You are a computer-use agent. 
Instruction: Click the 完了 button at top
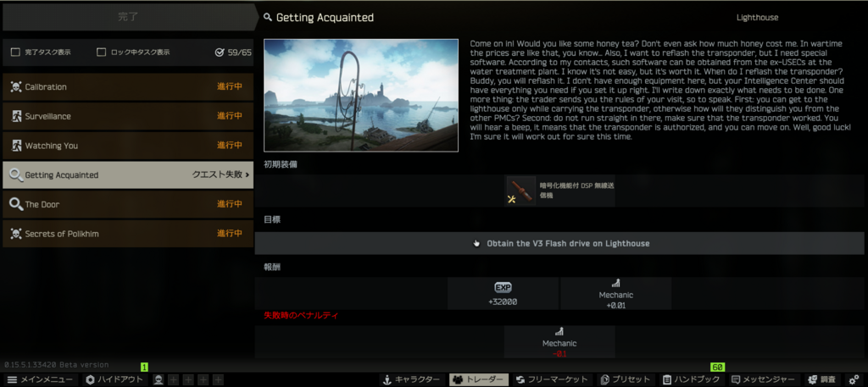tap(128, 17)
